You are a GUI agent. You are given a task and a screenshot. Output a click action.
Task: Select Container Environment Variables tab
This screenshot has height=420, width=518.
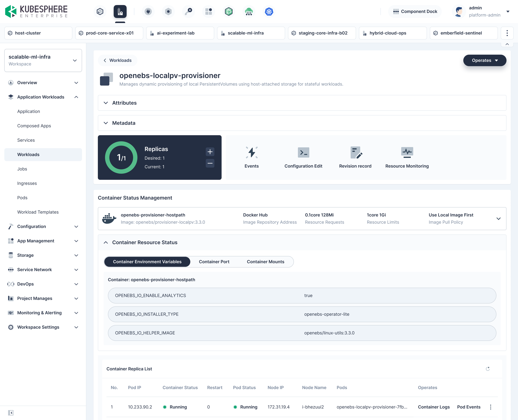pyautogui.click(x=147, y=262)
